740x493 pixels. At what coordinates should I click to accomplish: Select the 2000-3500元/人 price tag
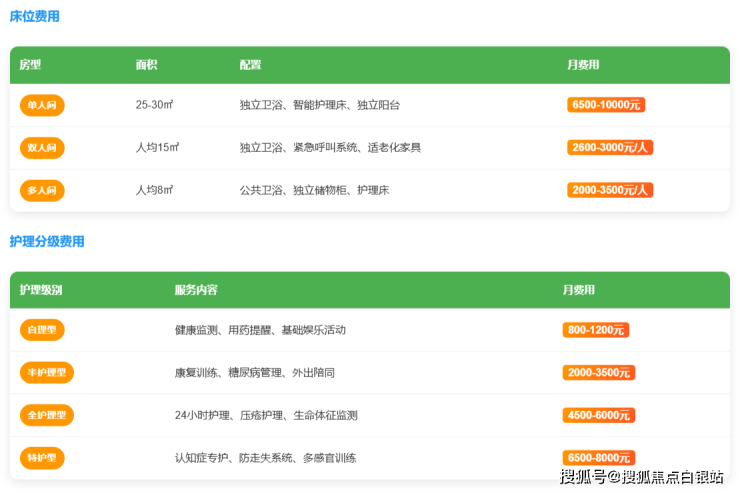click(x=610, y=190)
